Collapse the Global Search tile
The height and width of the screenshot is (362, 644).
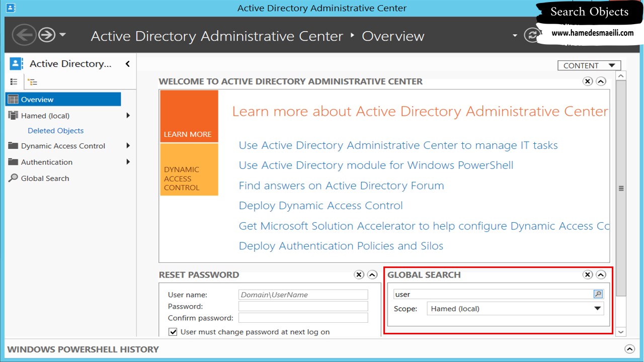[601, 275]
